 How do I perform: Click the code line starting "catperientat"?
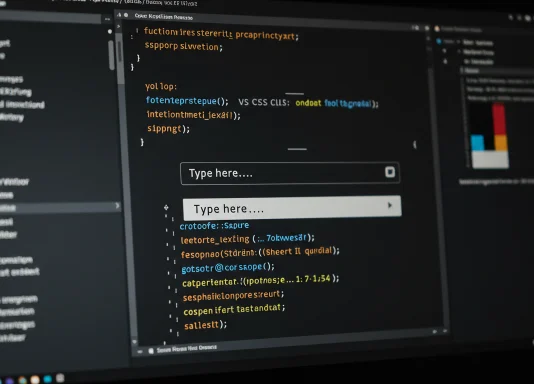261,281
